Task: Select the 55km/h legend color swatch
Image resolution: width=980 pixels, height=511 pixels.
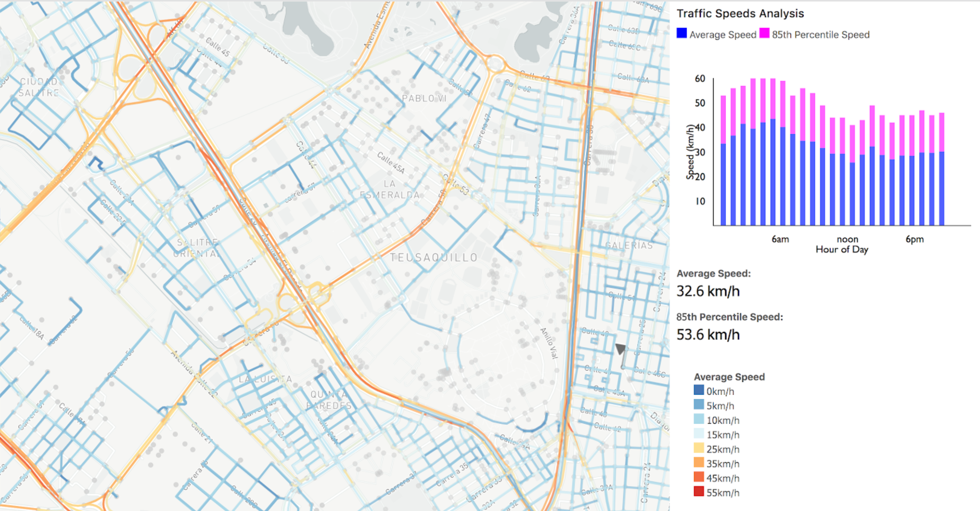Action: pos(699,491)
